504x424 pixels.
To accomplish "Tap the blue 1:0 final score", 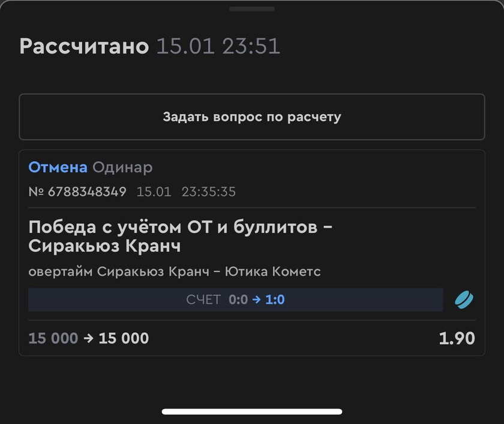I will point(275,300).
